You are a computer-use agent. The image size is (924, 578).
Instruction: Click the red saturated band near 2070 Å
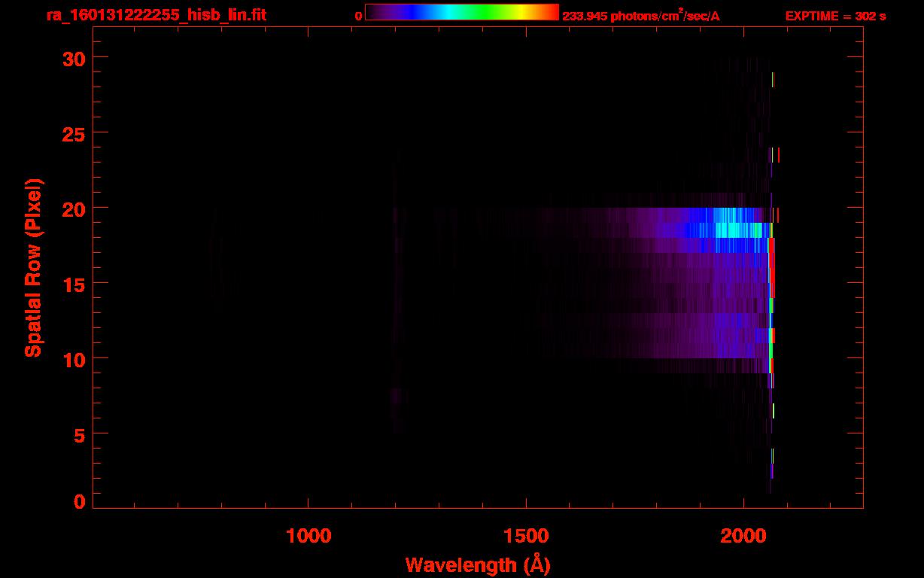772,267
